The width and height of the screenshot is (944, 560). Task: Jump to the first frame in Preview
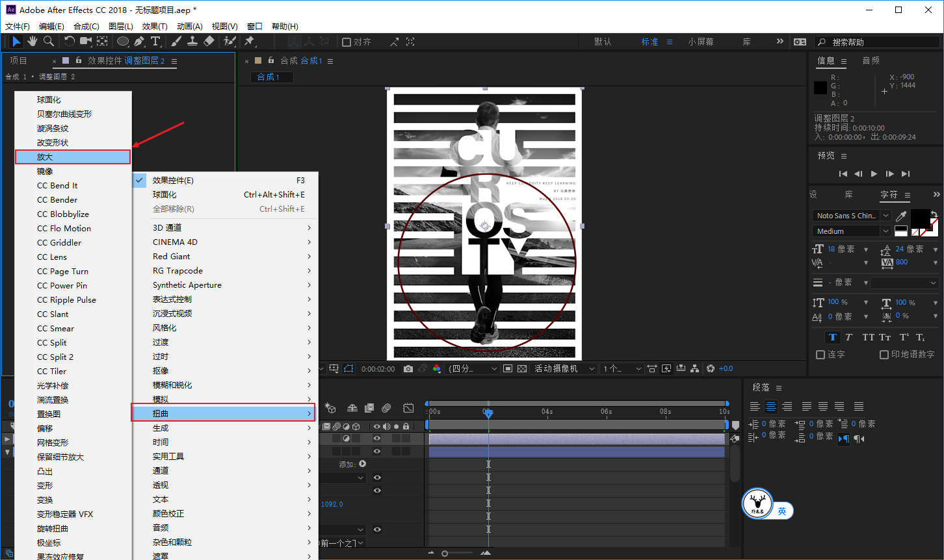[x=843, y=173]
